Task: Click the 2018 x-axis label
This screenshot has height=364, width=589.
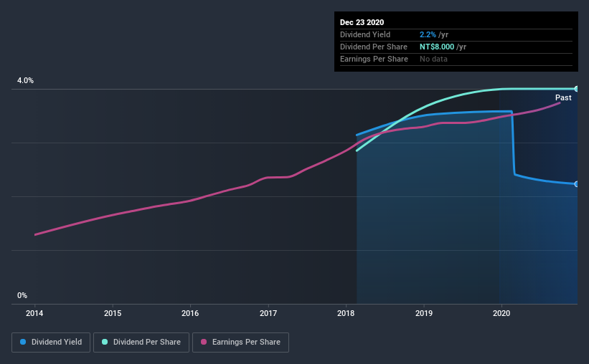Action: 346,313
